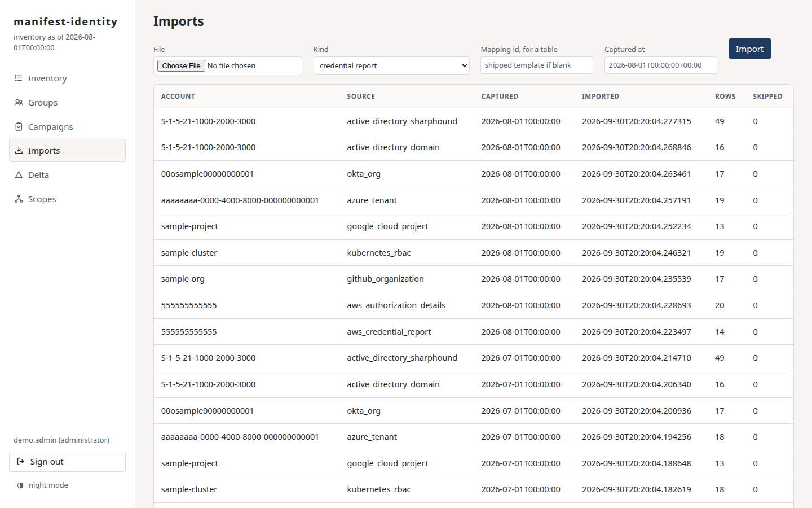
Task: Click imported time 2026-09-30T20:20:04.263461
Action: pos(636,174)
